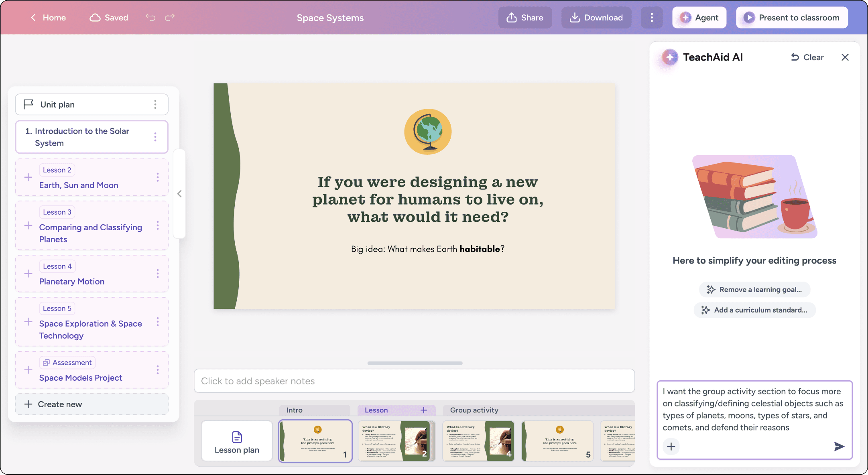Close the TeachAid AI panel

(x=845, y=57)
